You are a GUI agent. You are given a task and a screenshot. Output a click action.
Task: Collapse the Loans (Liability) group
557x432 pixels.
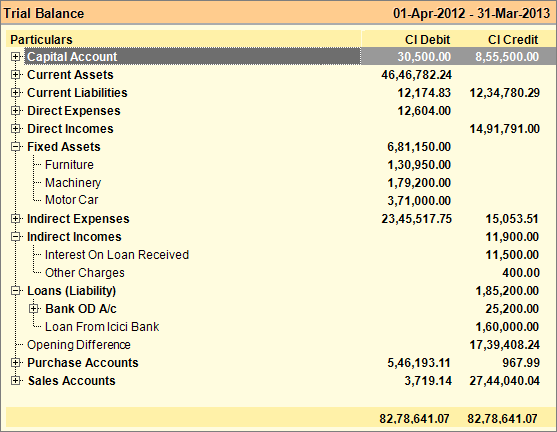15,291
